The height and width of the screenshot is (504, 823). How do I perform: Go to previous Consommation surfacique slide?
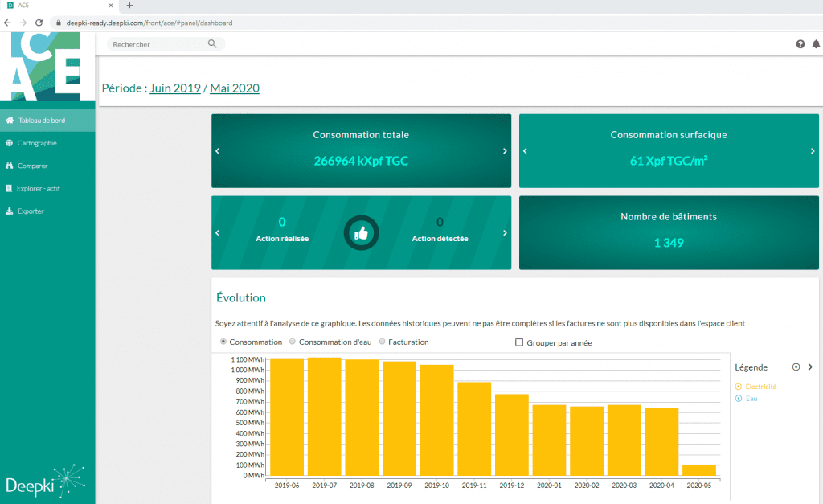(x=526, y=151)
